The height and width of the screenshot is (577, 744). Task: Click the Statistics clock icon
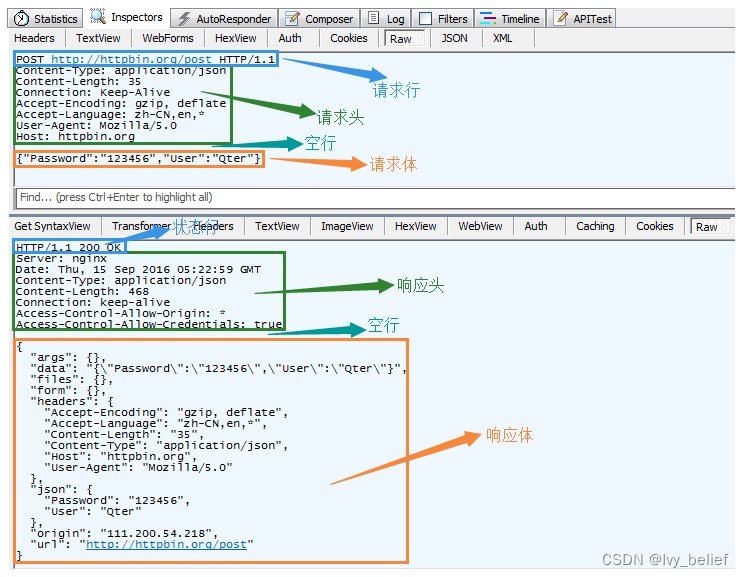tap(21, 19)
